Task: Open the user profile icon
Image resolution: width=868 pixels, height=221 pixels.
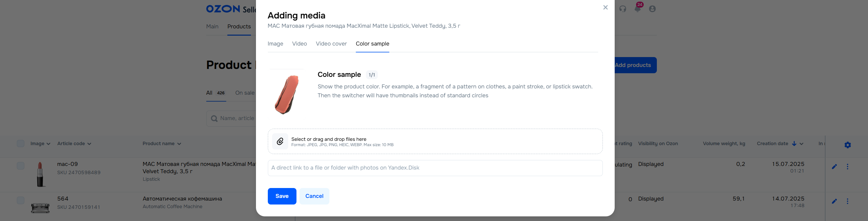Action: (652, 9)
